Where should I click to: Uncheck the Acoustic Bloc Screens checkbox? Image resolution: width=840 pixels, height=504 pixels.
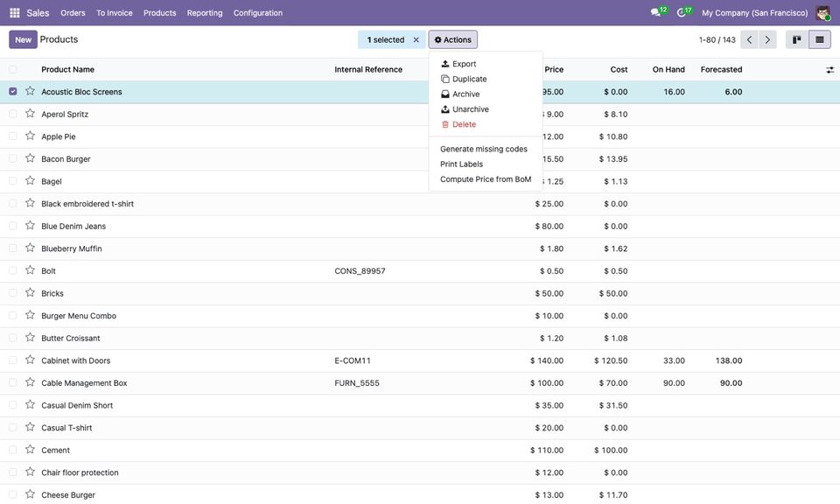click(13, 92)
